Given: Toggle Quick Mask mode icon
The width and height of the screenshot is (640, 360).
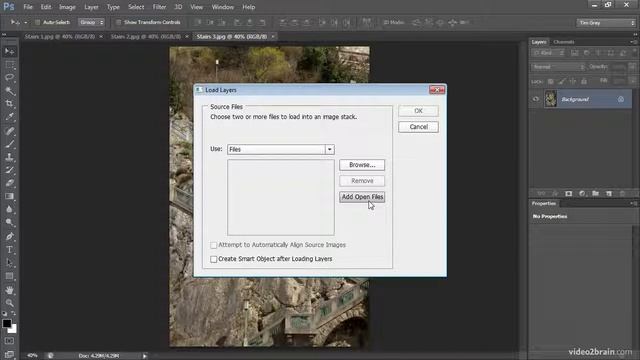Looking at the screenshot, I should 9,341.
